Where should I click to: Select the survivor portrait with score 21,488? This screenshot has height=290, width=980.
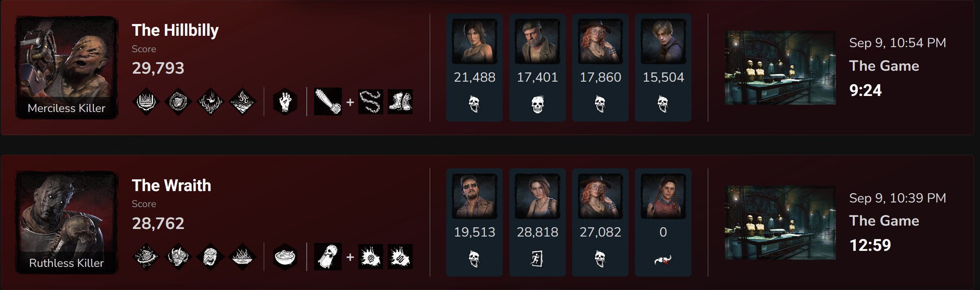(474, 41)
